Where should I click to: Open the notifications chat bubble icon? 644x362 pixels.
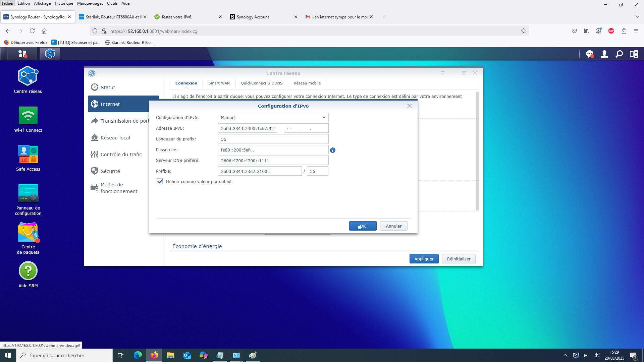coord(590,54)
